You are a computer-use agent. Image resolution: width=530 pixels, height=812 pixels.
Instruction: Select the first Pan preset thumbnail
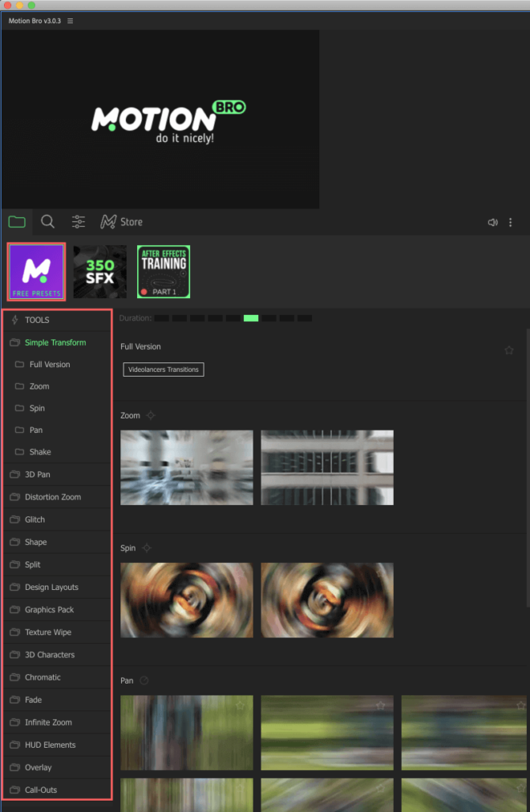click(x=187, y=733)
